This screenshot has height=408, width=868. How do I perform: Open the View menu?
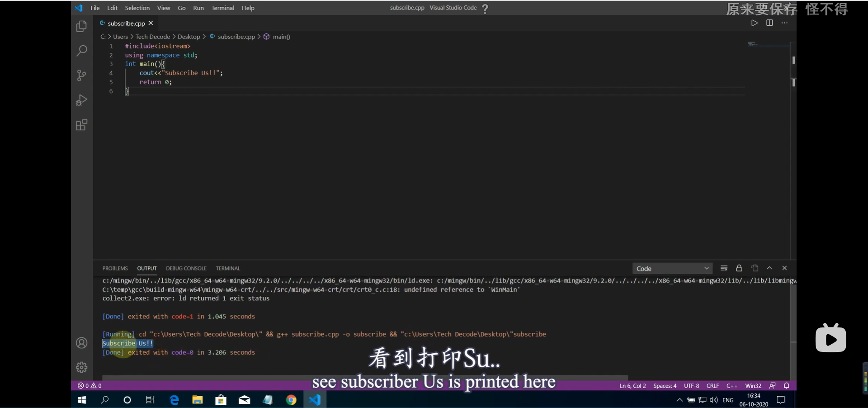coord(164,8)
